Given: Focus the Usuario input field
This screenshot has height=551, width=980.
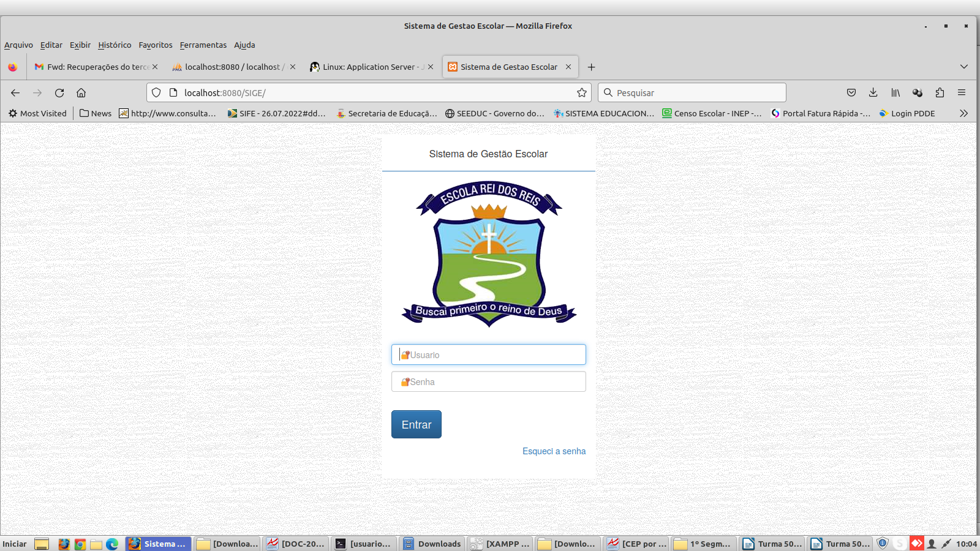Looking at the screenshot, I should 489,354.
